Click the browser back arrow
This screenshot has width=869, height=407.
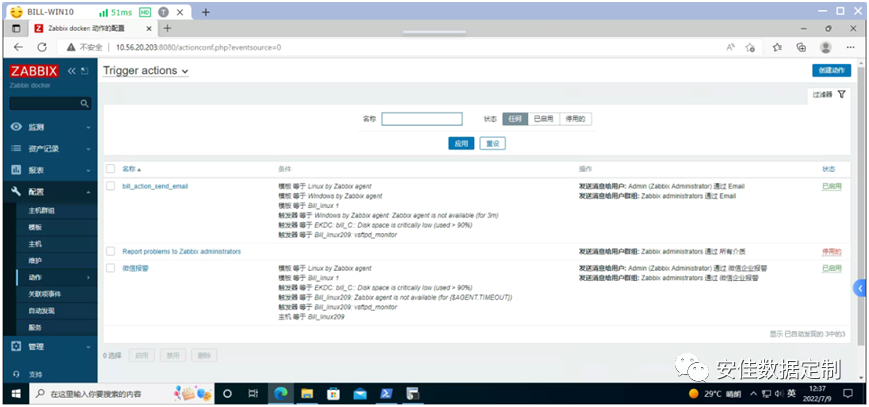click(x=18, y=47)
